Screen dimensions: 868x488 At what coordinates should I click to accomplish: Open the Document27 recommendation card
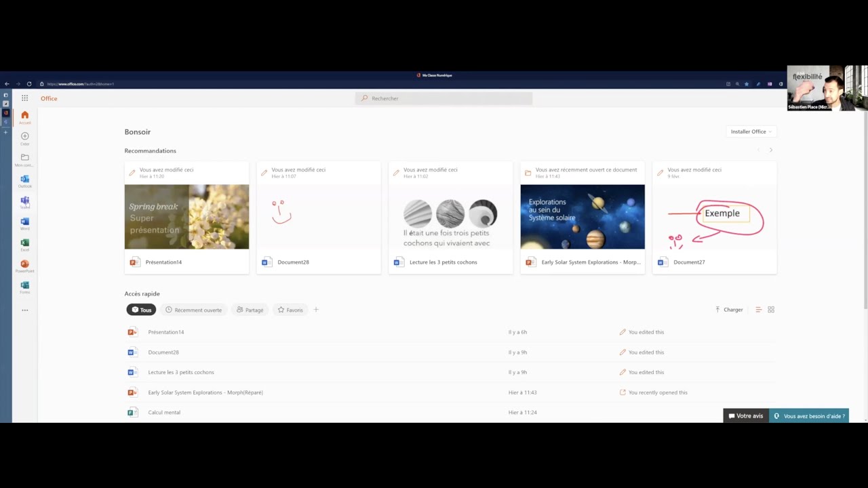click(714, 218)
